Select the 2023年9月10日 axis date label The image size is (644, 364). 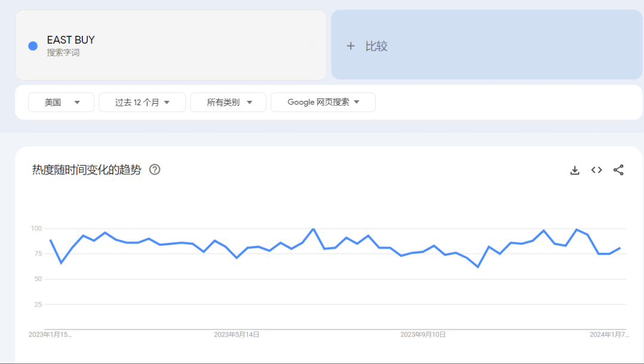[x=423, y=335]
